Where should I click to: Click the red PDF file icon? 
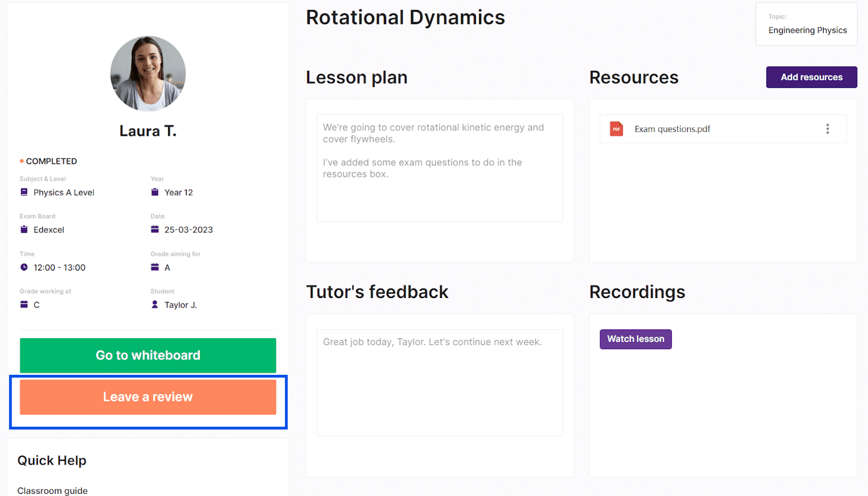(616, 129)
